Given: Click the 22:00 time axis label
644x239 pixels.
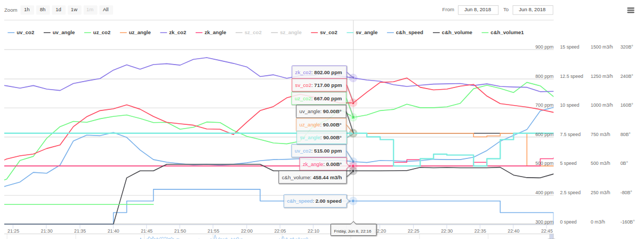Looking at the screenshot, I should coord(247,231).
